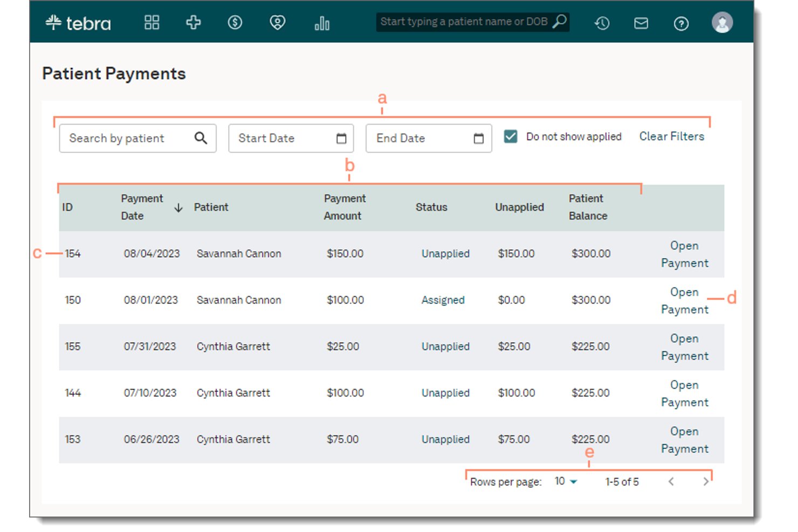Screen dimensions: 798x532
Task: Open the dashboard grid icon
Action: point(152,23)
